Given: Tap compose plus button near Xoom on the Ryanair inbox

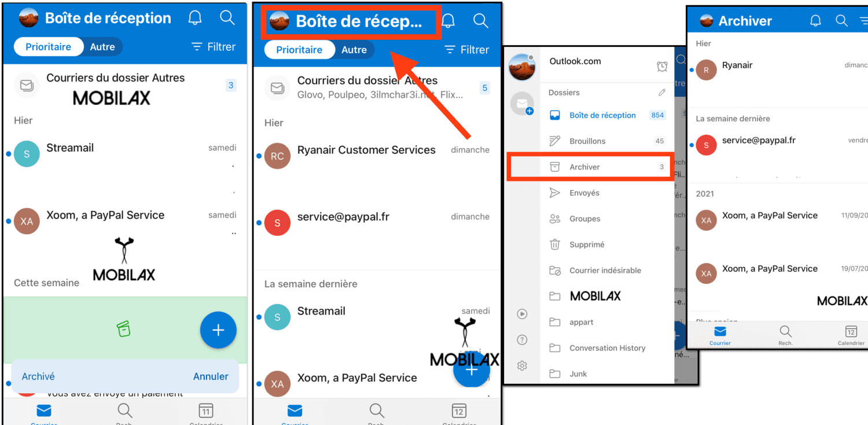Looking at the screenshot, I should tap(472, 370).
